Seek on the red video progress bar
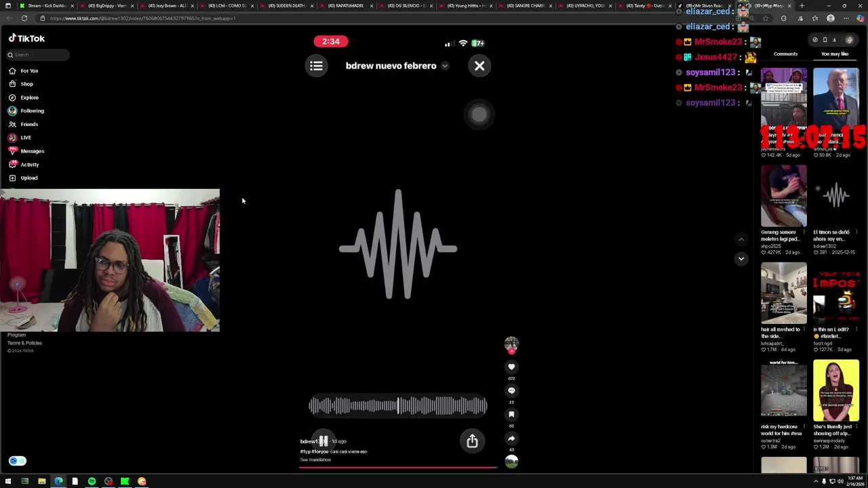The image size is (868, 488). click(398, 467)
